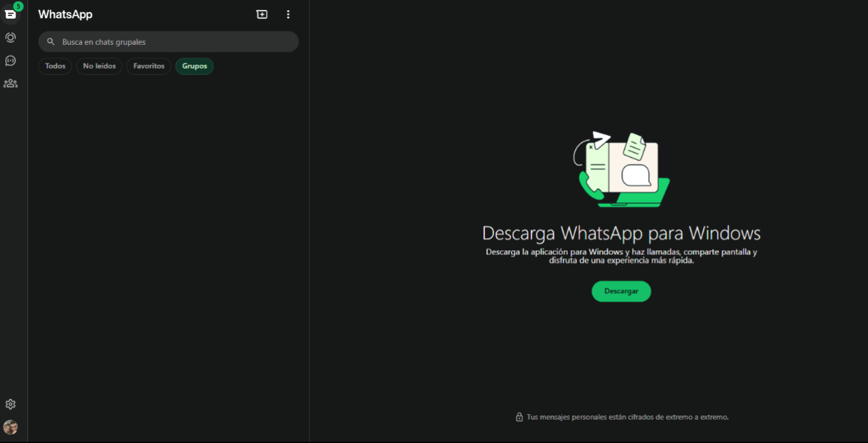This screenshot has width=868, height=443.
Task: Select the Todos filter
Action: click(x=56, y=66)
